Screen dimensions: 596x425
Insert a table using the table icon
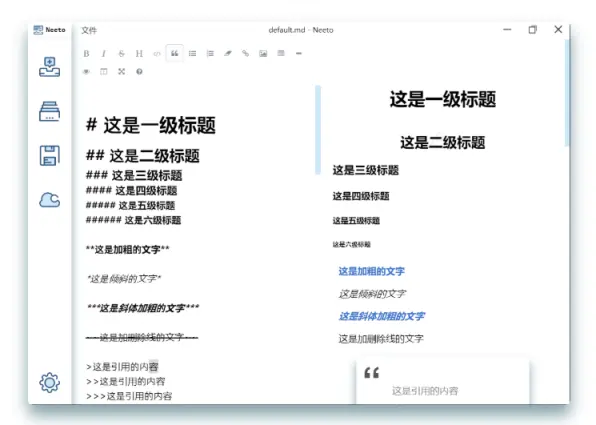(281, 53)
